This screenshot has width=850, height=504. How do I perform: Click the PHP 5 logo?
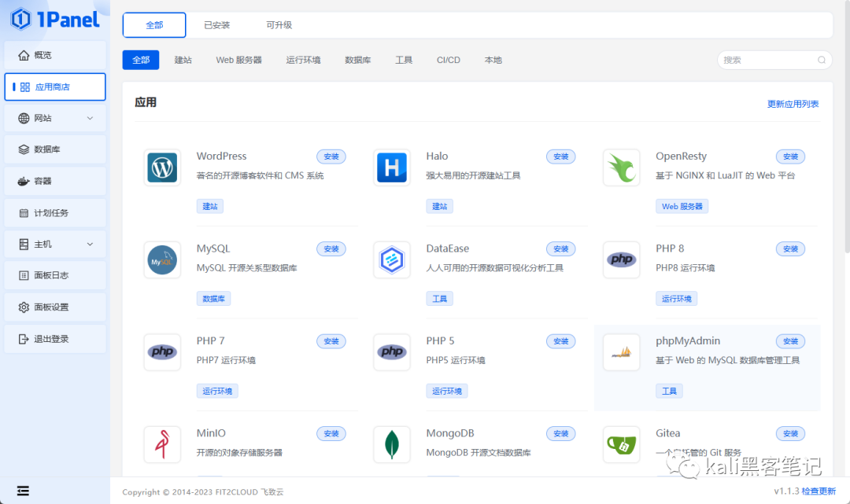click(392, 352)
